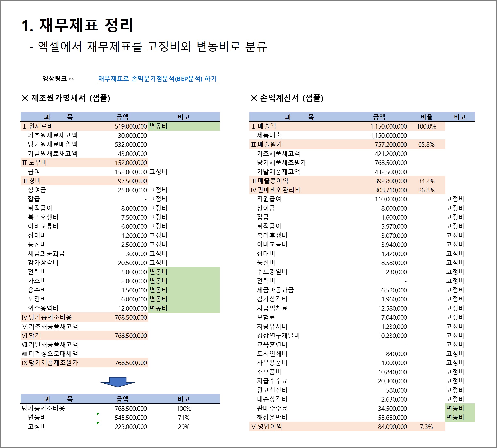Select cell with 매출액 amount 1,150,000,000
Screen dimensions: 497x448
tap(388, 126)
